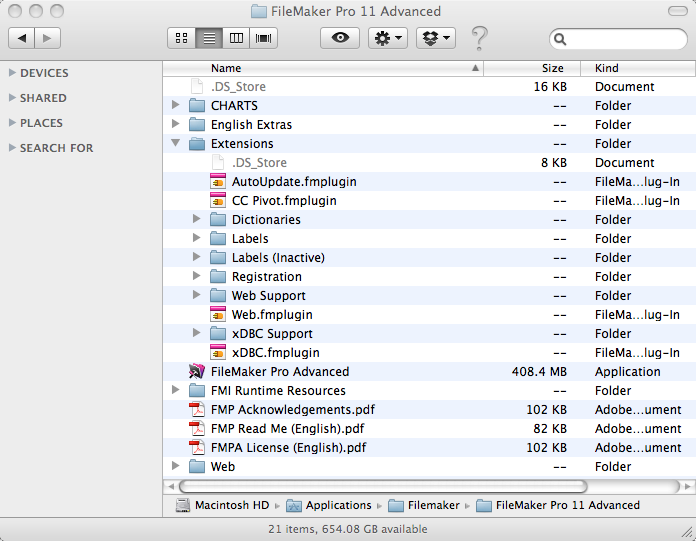Image resolution: width=696 pixels, height=541 pixels.
Task: Expand the Dictionaries folder triangle
Action: 196,219
